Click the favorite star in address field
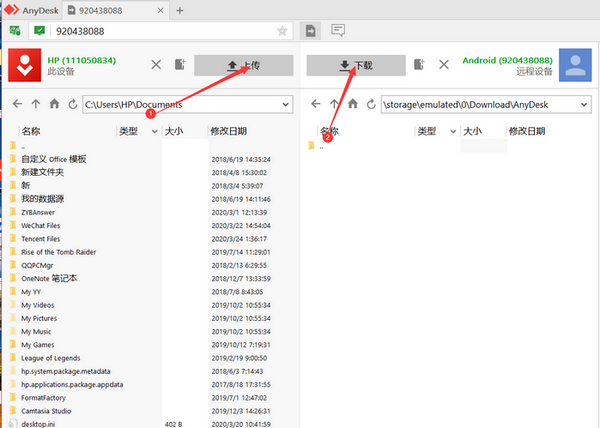The height and width of the screenshot is (428, 600). coord(282,31)
